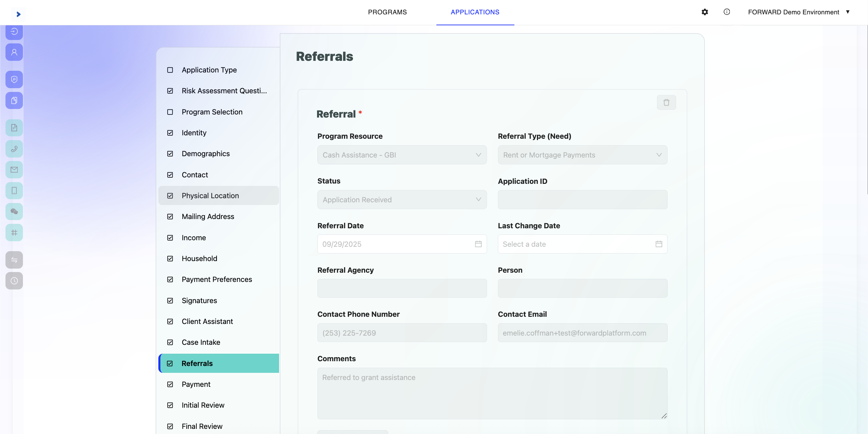Switch to the PROGRAMS tab

tap(387, 12)
